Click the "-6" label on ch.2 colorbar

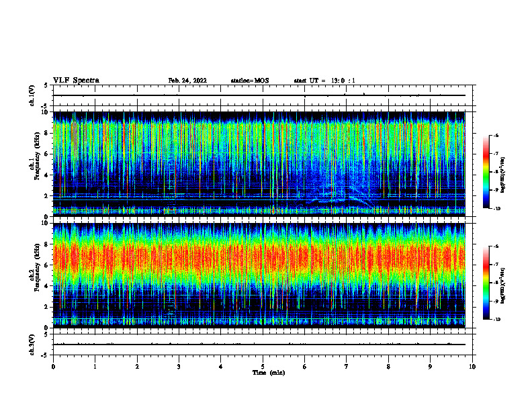pos(496,246)
